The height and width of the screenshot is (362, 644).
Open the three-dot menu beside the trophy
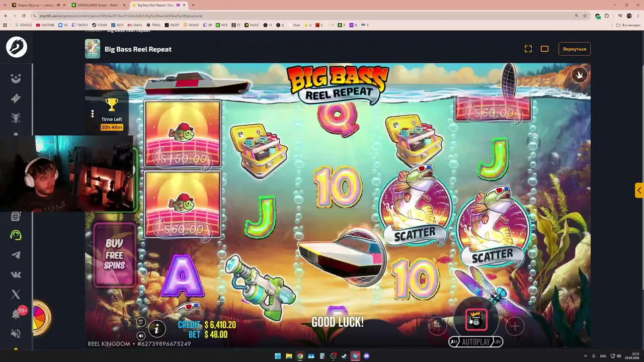pyautogui.click(x=92, y=114)
